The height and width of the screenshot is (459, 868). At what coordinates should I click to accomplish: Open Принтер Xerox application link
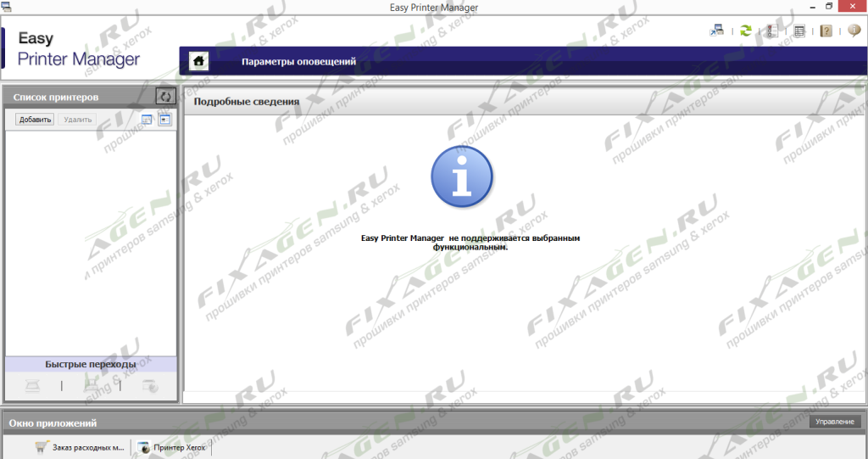click(x=180, y=447)
